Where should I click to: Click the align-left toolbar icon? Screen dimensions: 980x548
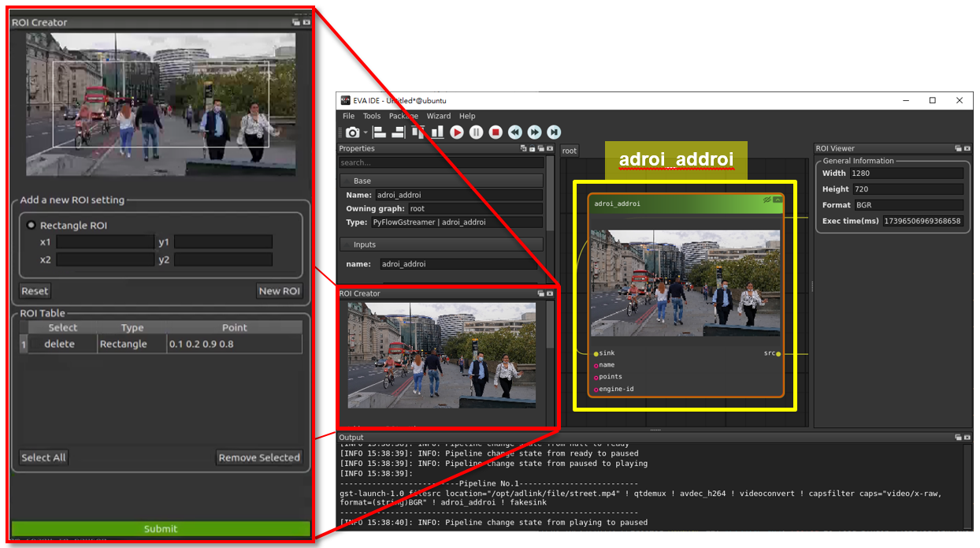pyautogui.click(x=380, y=132)
